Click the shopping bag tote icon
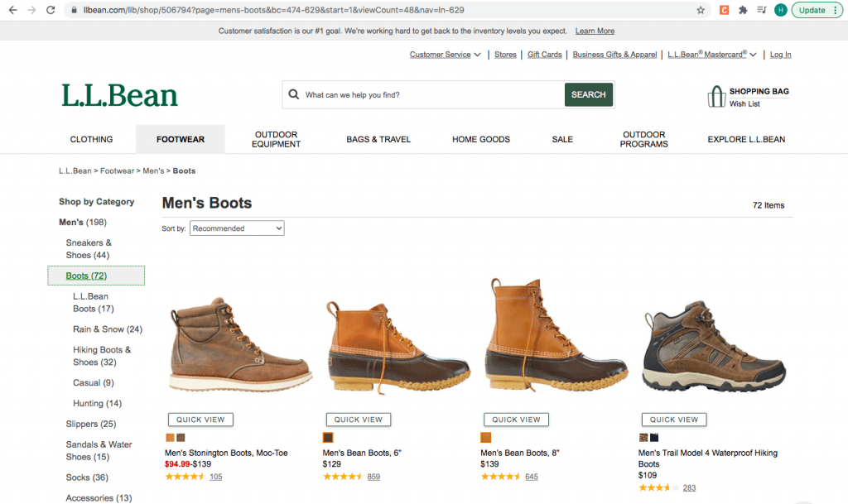 pos(716,97)
